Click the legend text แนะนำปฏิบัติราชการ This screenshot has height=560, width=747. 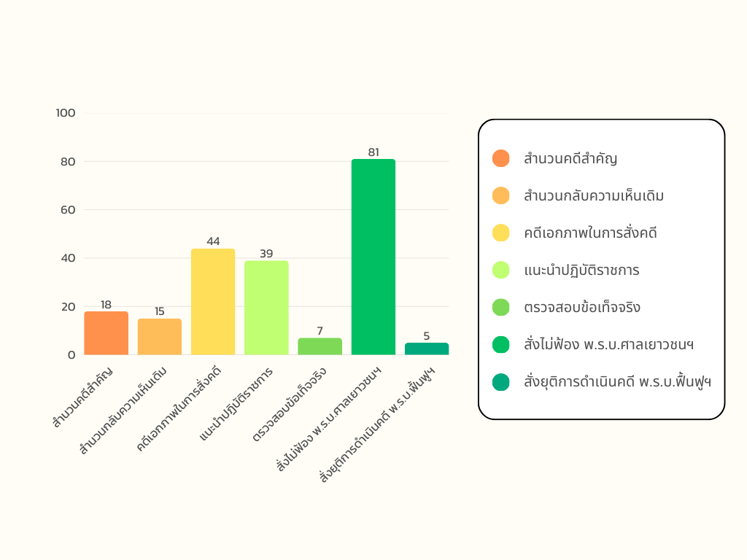pyautogui.click(x=581, y=271)
